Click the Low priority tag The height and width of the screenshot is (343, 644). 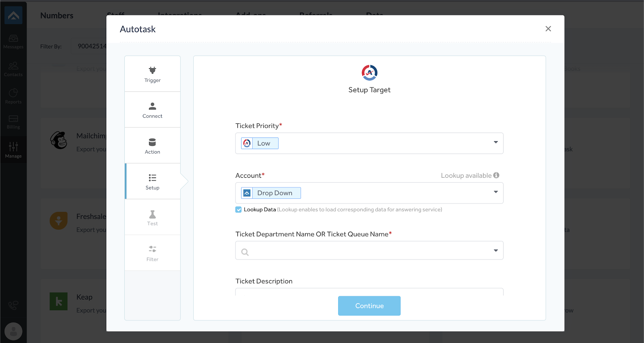[x=260, y=143]
